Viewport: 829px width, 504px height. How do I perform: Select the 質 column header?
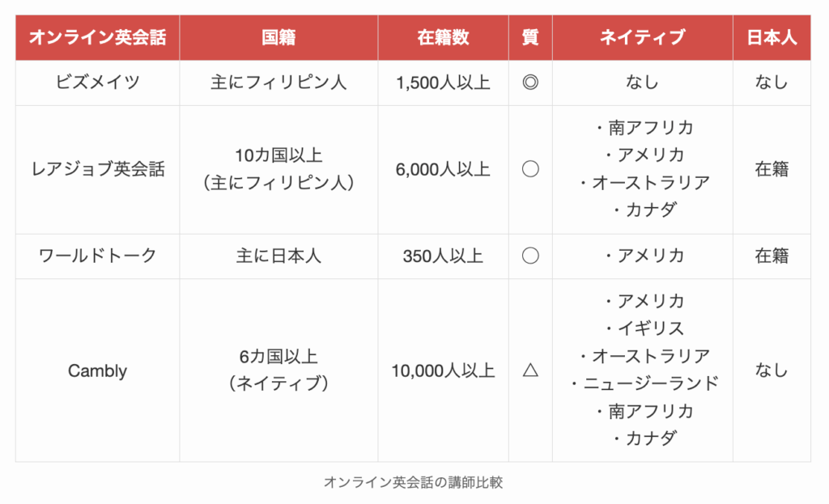point(530,37)
